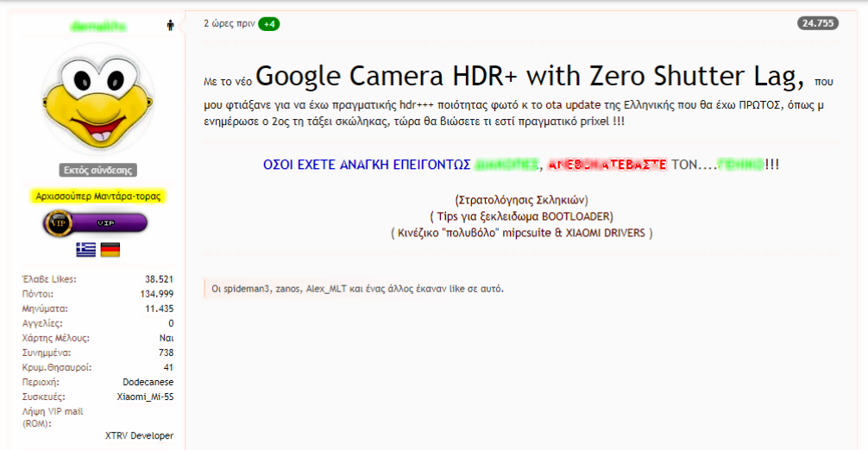Image resolution: width=868 pixels, height=450 pixels.
Task: Click the 'Εκτός σύνδεσης' status badge
Action: pos(97,170)
